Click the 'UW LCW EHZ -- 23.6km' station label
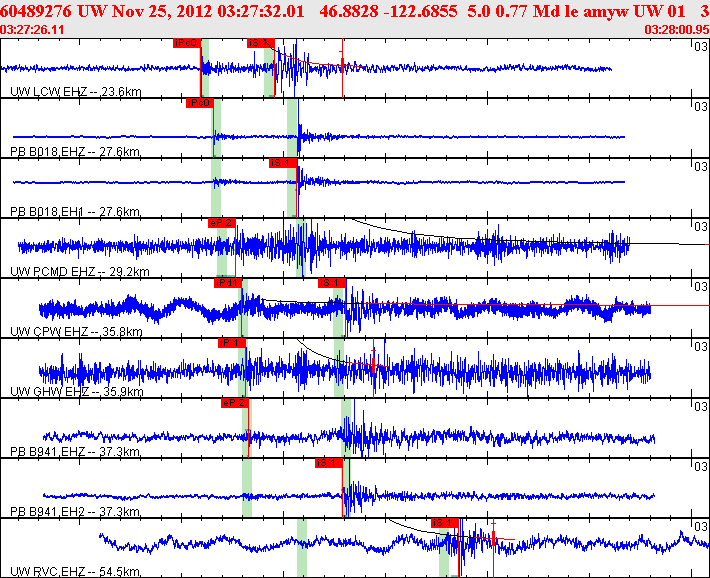Image resolution: width=710 pixels, height=578 pixels. point(76,92)
